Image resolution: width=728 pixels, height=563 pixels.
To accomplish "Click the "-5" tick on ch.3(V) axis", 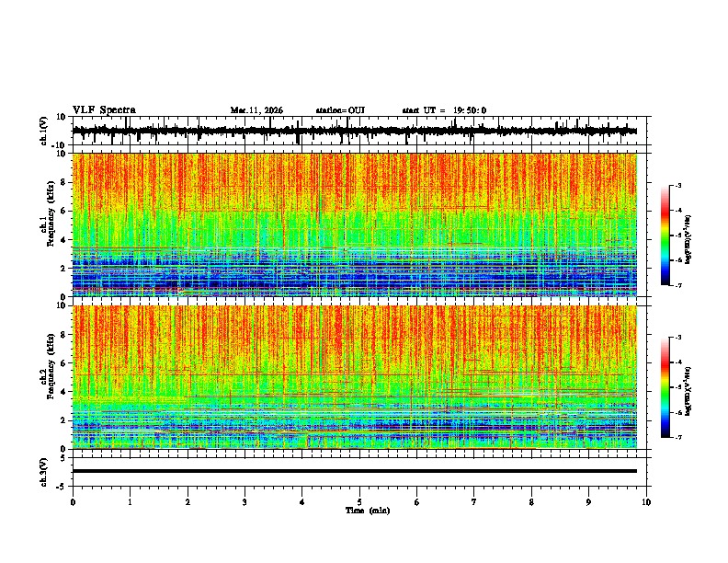I will click(62, 487).
